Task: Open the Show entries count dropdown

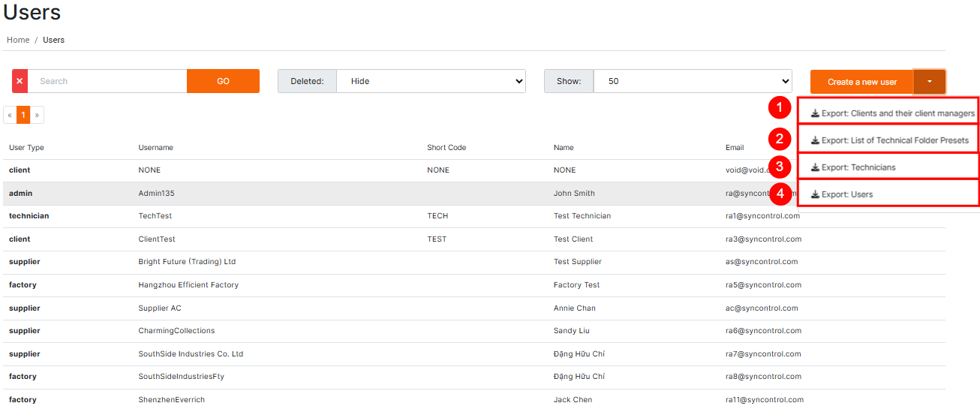Action: point(692,81)
